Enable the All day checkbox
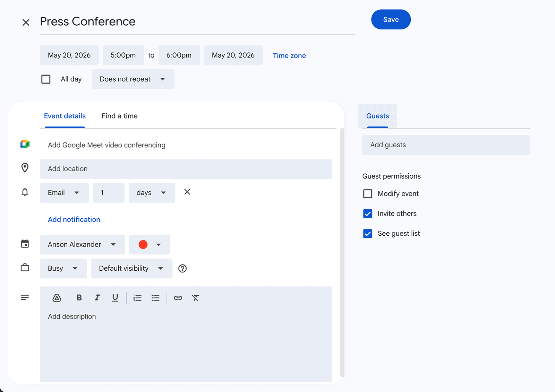Image resolution: width=555 pixels, height=392 pixels. click(46, 79)
